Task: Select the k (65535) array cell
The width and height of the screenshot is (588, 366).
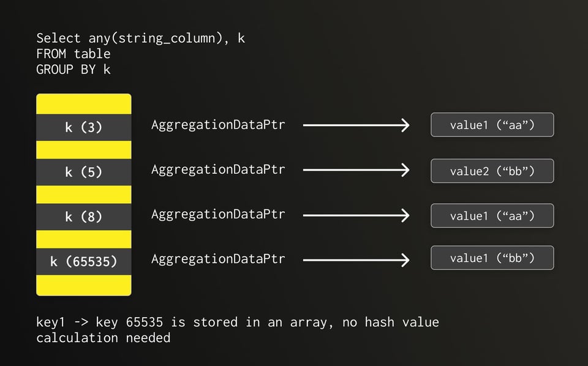Action: coord(84,261)
